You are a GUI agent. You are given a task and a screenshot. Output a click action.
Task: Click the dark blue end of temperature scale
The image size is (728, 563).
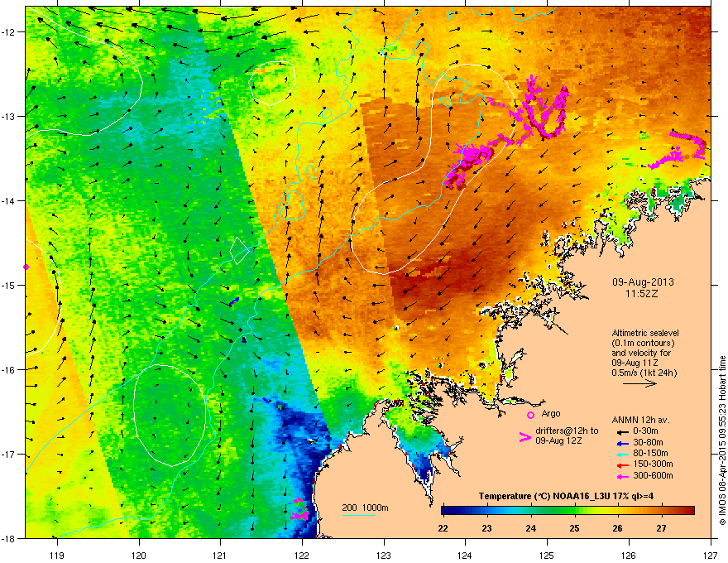(x=447, y=511)
